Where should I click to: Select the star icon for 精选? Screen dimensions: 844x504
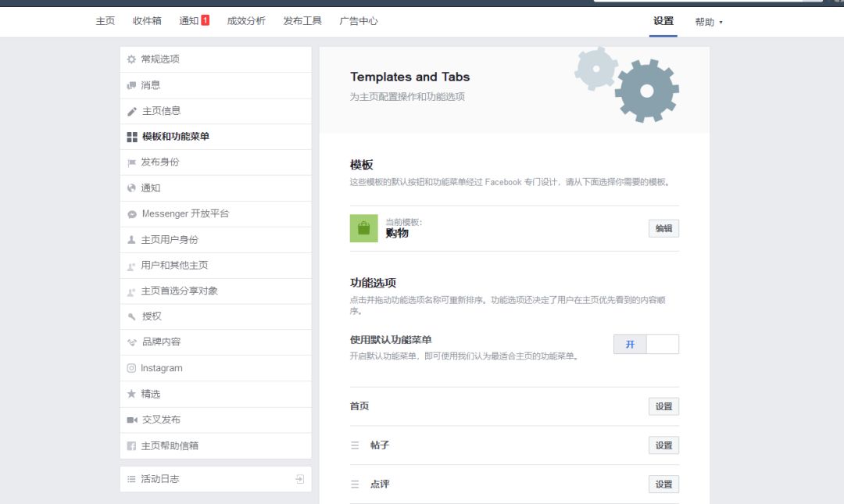[x=131, y=394]
